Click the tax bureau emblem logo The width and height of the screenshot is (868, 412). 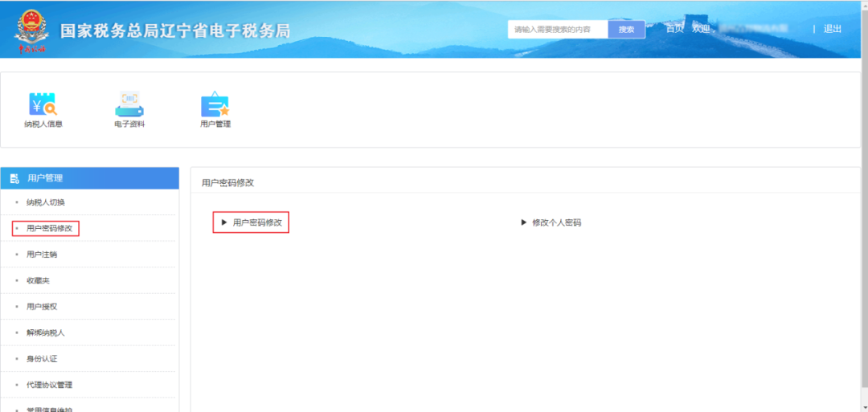coord(32,29)
